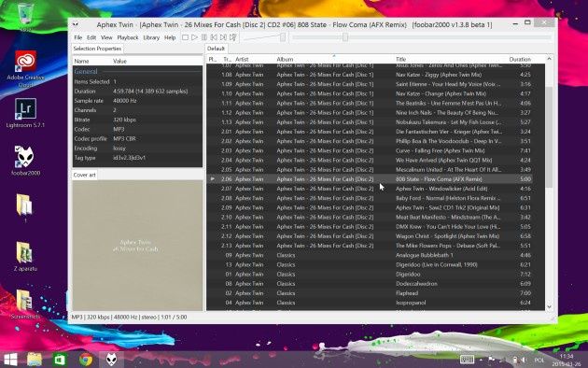This screenshot has height=368, width=588.
Task: Click the Sample rate '48000 Hz' value
Action: pos(125,101)
